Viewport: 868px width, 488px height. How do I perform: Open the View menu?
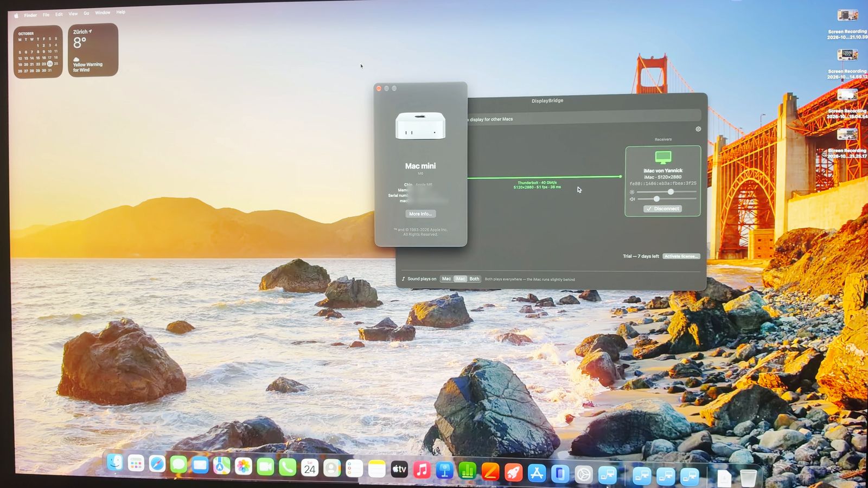click(73, 14)
